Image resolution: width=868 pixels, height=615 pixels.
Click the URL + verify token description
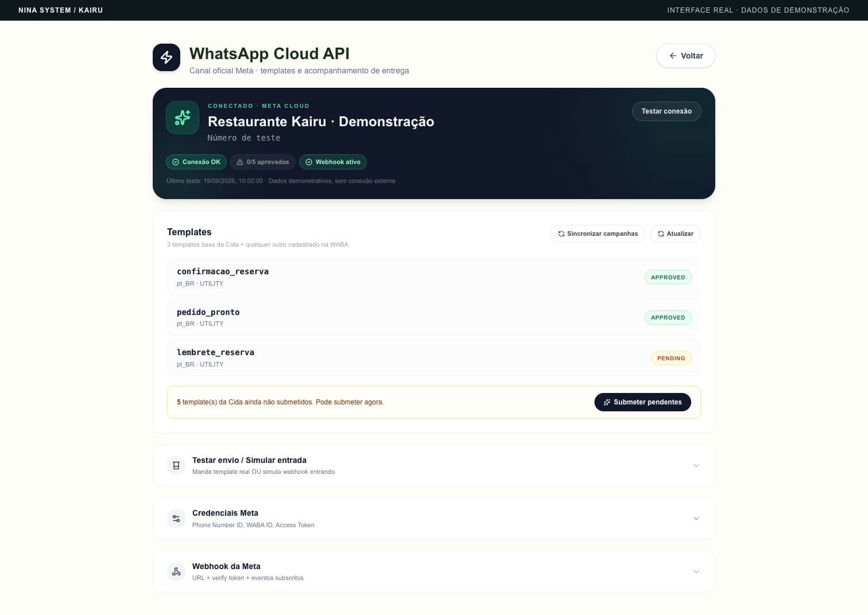click(248, 578)
